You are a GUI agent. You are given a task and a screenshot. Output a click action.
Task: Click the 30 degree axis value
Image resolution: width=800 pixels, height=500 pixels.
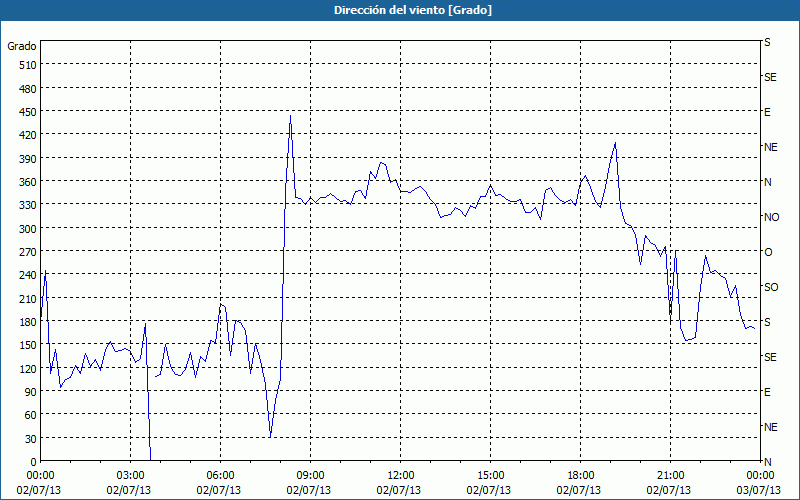click(x=31, y=439)
